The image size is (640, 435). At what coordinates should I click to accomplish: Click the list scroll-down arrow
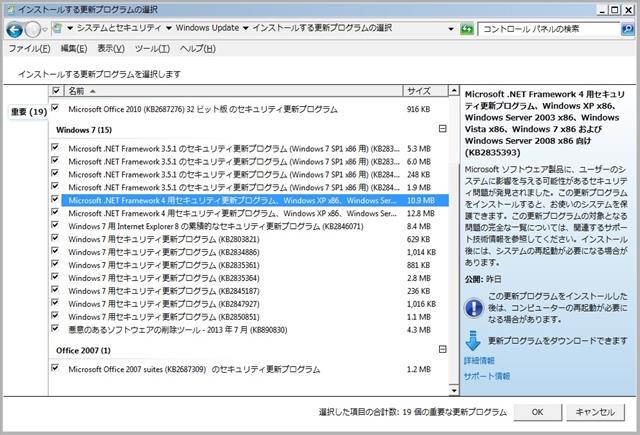click(x=454, y=391)
